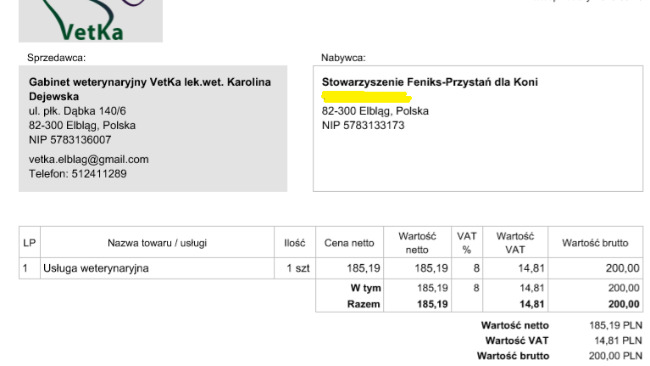Click the vetka.elblag@gmail.com email address
650x366 pixels.
89,160
